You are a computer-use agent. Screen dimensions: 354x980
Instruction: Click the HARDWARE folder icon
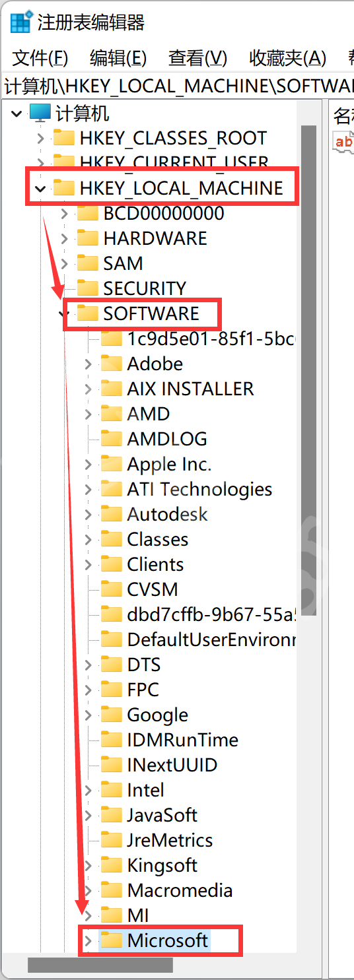88,238
